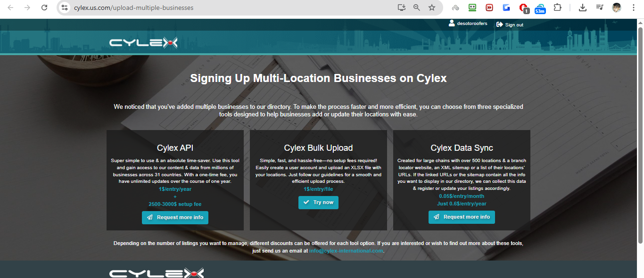Open the extension showing 53m badge
Viewport: 644px width, 278px height.
tap(540, 8)
